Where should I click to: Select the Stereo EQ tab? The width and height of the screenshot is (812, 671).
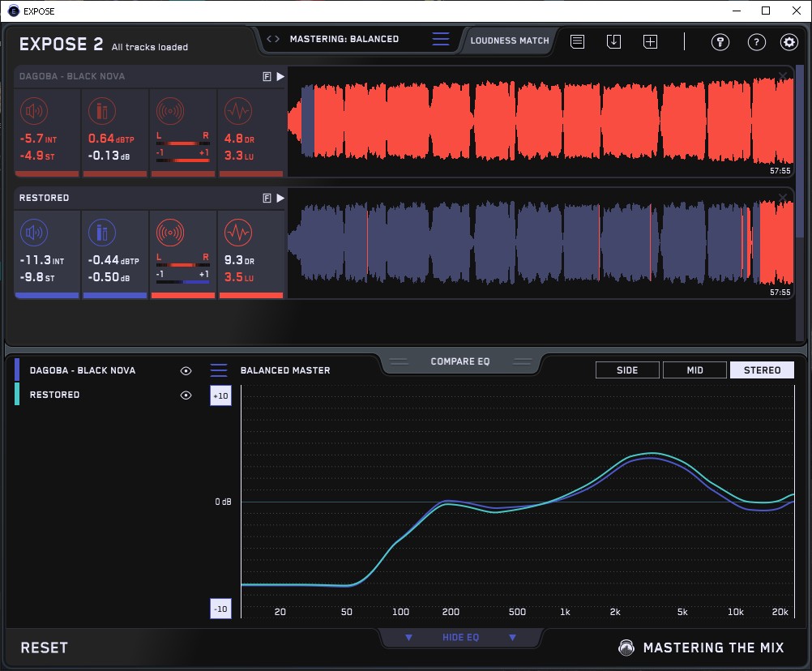pyautogui.click(x=762, y=370)
